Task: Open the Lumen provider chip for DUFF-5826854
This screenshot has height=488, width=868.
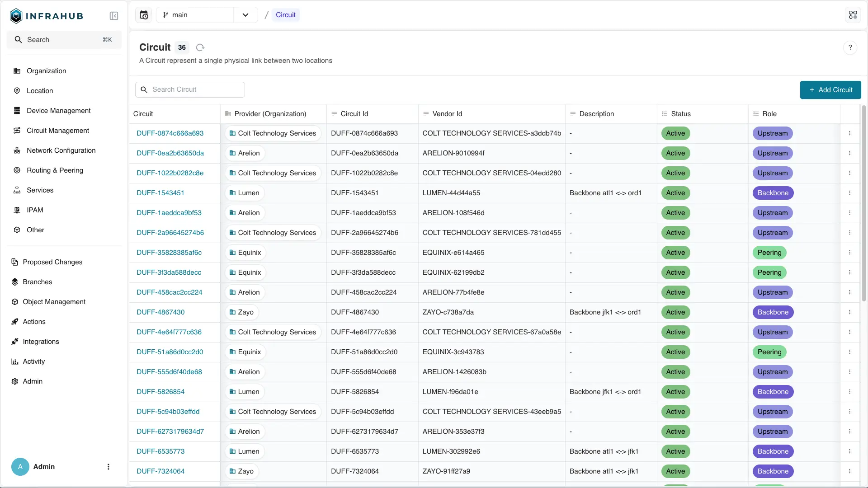Action: pos(245,392)
